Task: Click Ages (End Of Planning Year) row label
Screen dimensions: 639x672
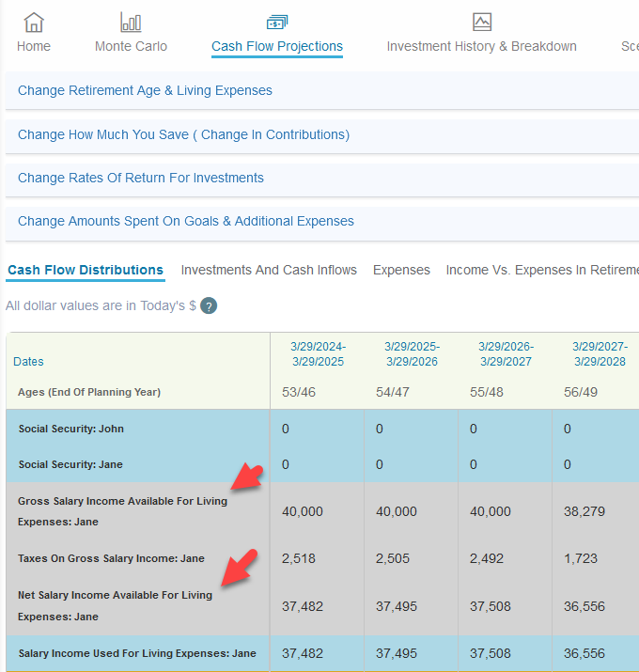Action: [89, 392]
